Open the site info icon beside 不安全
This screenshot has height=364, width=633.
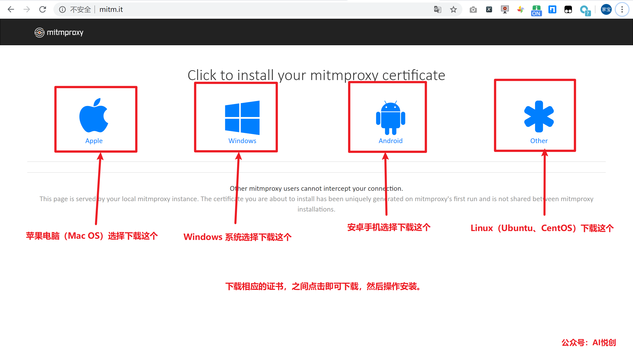pos(62,9)
